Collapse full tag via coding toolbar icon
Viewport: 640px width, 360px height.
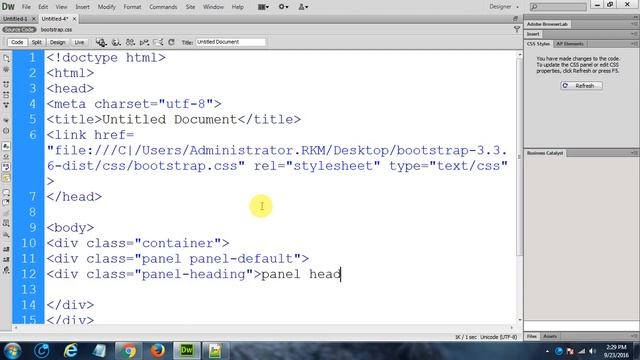6,84
